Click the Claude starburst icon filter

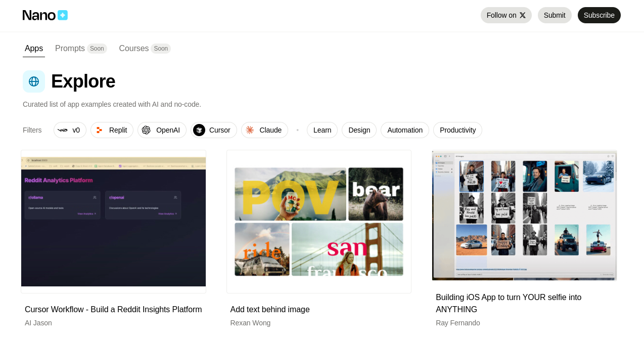coord(250,130)
